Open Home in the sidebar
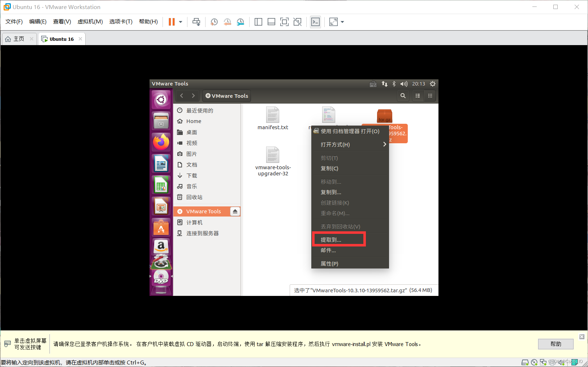 (x=207, y=121)
